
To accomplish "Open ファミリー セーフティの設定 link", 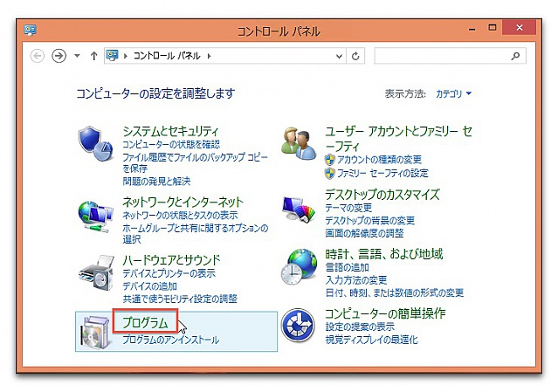I will (x=382, y=173).
